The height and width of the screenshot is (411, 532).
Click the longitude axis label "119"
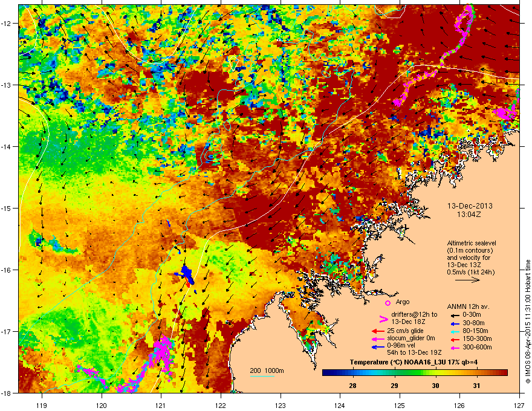(x=42, y=406)
